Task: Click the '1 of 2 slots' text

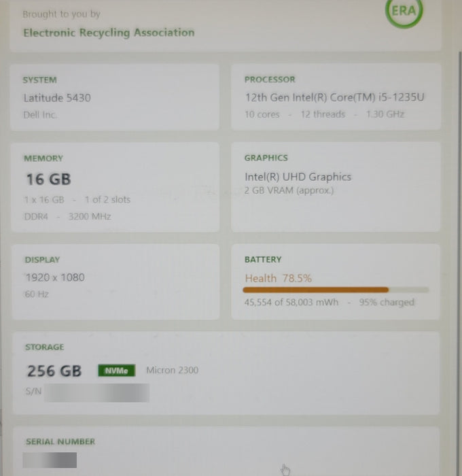Action: coord(108,199)
